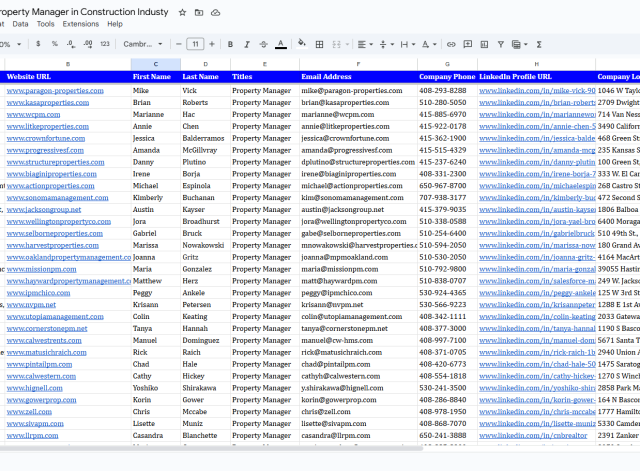This screenshot has width=640, height=471.
Task: Click the move to folder icon
Action: (x=199, y=12)
